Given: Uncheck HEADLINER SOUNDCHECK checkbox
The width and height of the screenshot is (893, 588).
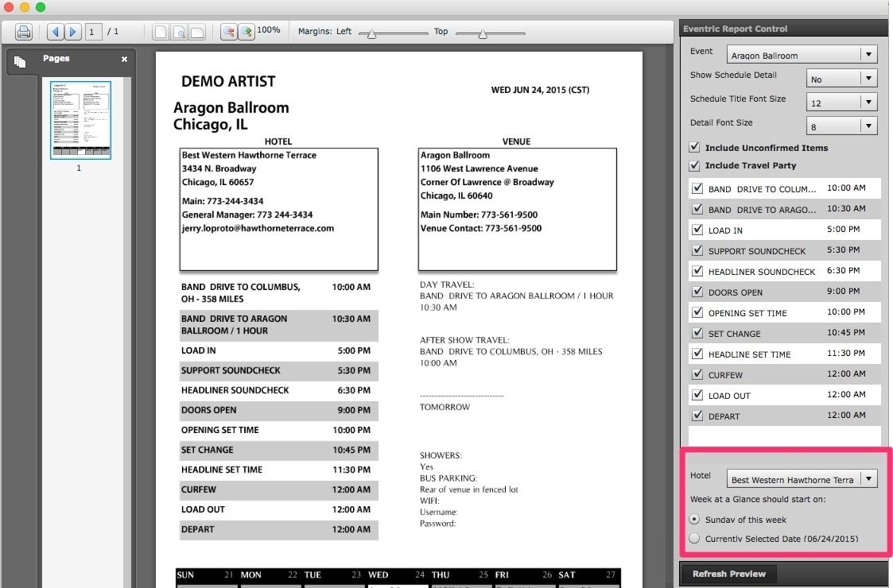Looking at the screenshot, I should click(x=697, y=271).
